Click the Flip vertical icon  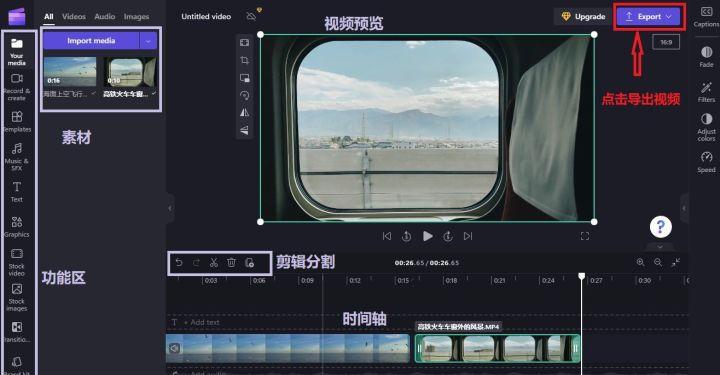tap(244, 130)
